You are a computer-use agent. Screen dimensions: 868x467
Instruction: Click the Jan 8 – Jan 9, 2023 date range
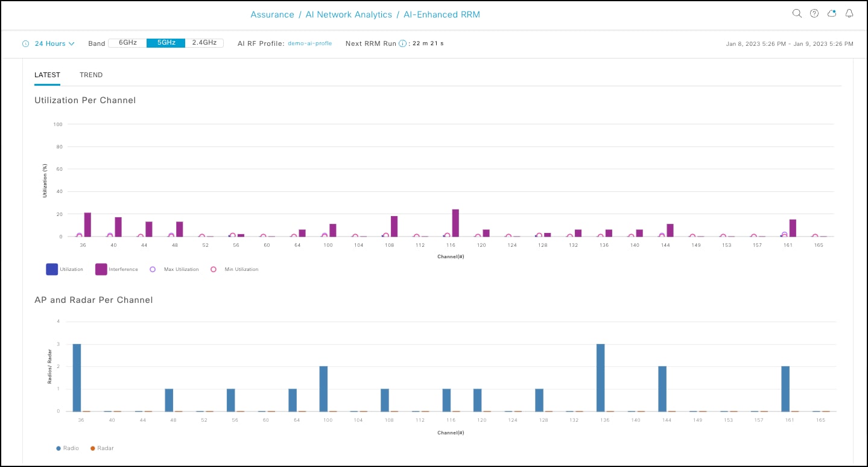789,44
